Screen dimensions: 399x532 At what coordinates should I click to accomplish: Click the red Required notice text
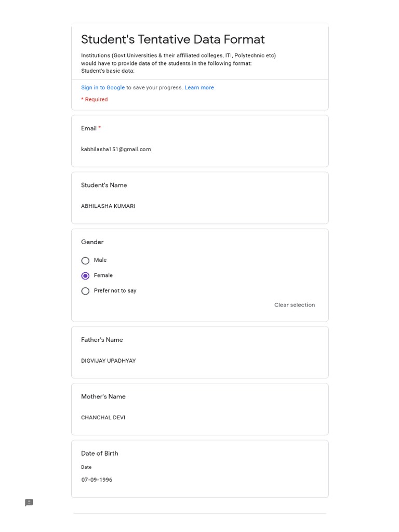[x=95, y=99]
